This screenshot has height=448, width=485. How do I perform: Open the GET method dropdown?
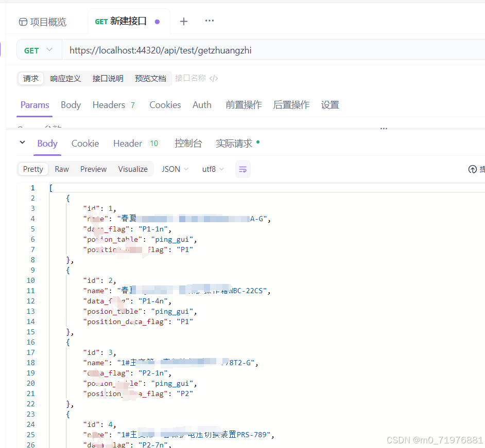coord(39,50)
